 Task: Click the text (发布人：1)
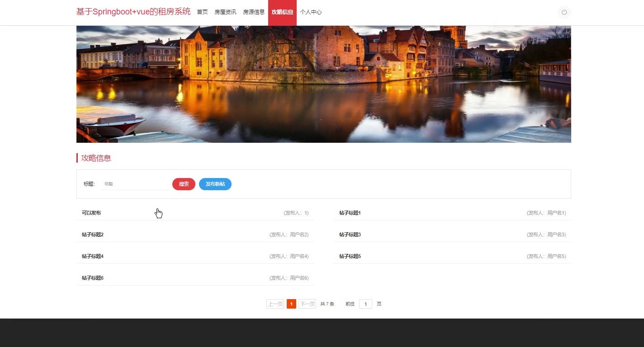[x=296, y=213]
